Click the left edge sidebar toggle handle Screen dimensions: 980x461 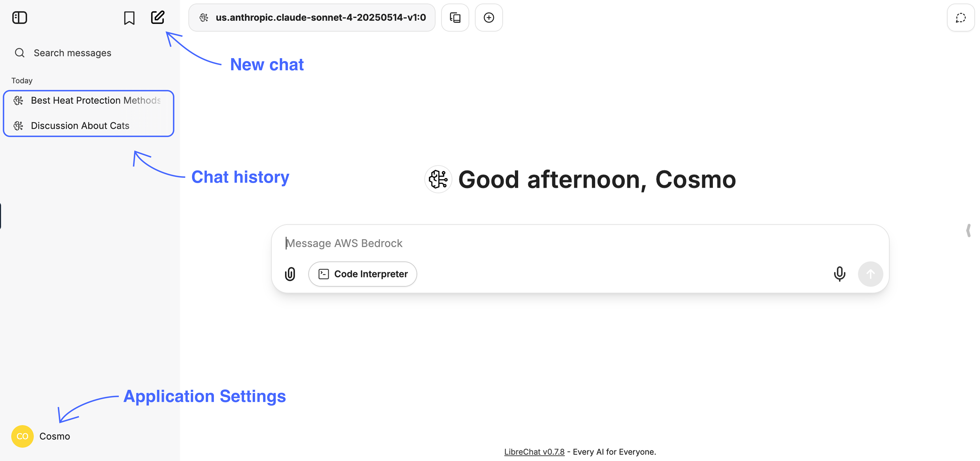1,216
